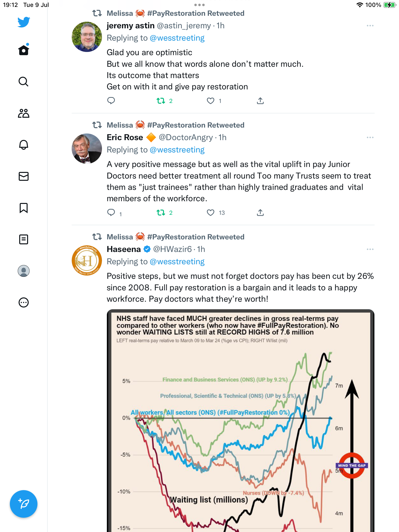The height and width of the screenshot is (532, 399).
Task: Open the Notifications bell
Action: coord(24,145)
